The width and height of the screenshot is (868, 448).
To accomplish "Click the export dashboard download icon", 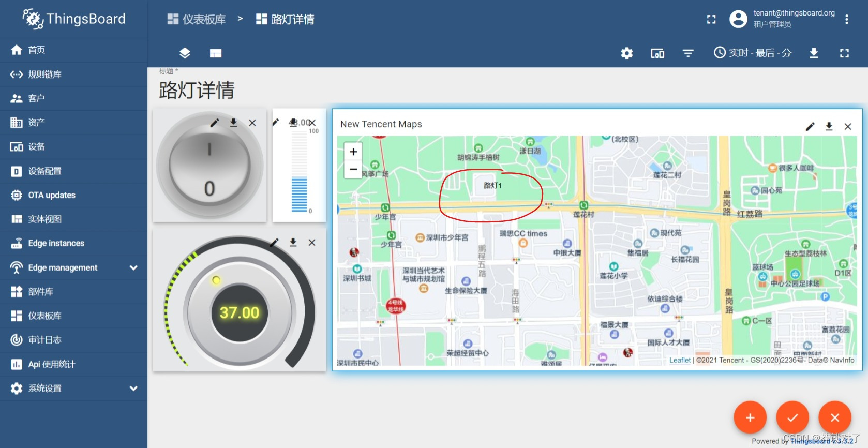I will point(814,53).
